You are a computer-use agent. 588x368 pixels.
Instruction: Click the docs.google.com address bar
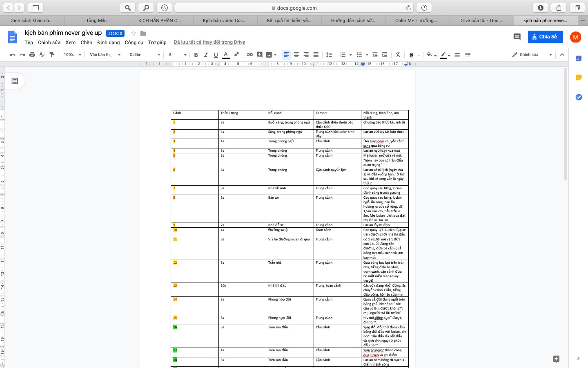tap(294, 8)
